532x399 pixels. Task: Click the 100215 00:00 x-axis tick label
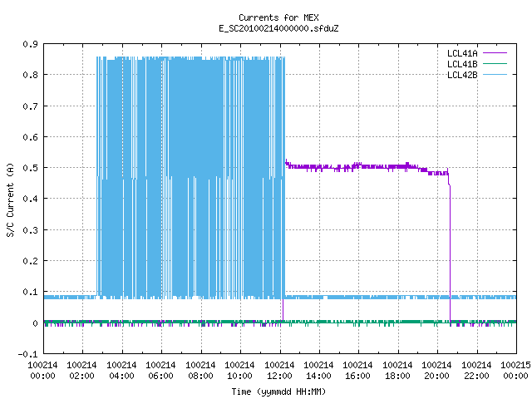coord(515,371)
